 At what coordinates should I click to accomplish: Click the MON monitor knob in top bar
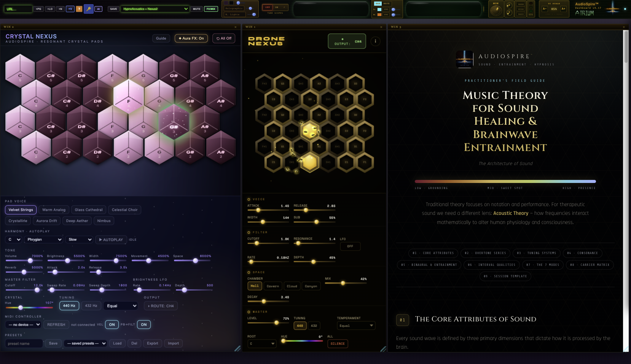[x=496, y=10]
